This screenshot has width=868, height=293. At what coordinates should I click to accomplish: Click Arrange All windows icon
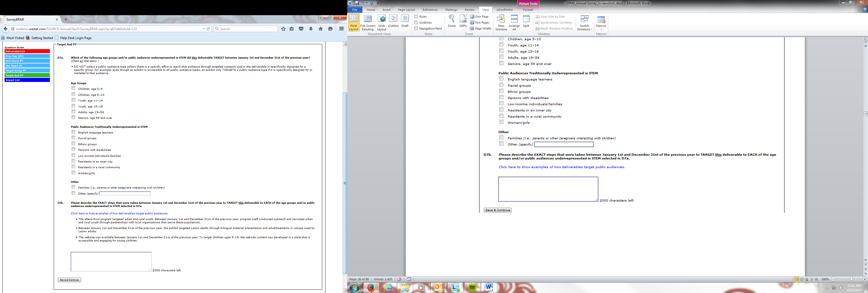(514, 22)
